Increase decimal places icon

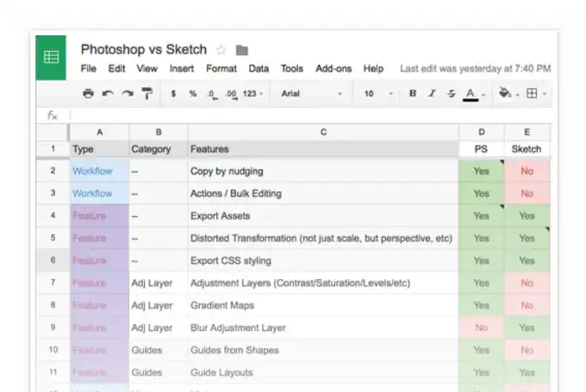(x=231, y=94)
